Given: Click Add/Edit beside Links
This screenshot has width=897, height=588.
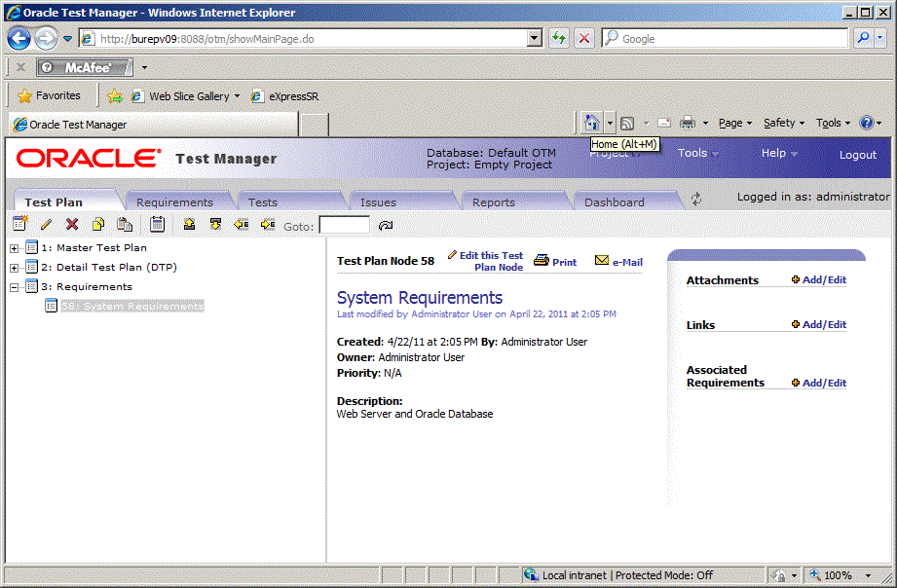Looking at the screenshot, I should [x=819, y=324].
